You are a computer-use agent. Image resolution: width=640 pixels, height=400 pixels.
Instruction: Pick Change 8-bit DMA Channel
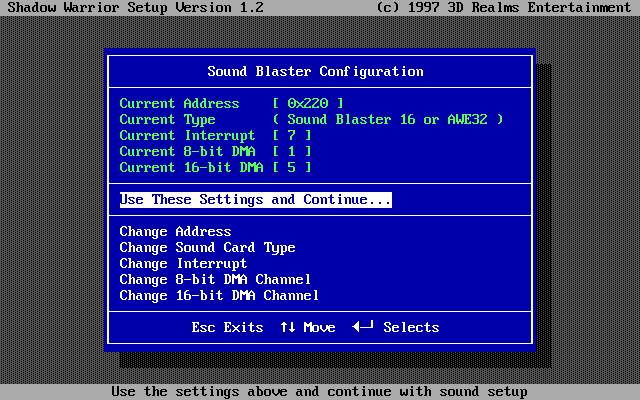click(x=215, y=280)
